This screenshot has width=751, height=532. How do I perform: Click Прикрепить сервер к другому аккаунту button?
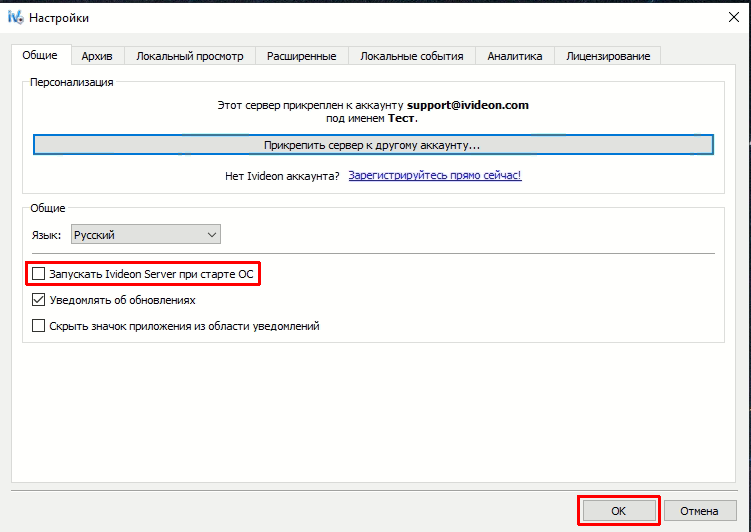pos(373,145)
